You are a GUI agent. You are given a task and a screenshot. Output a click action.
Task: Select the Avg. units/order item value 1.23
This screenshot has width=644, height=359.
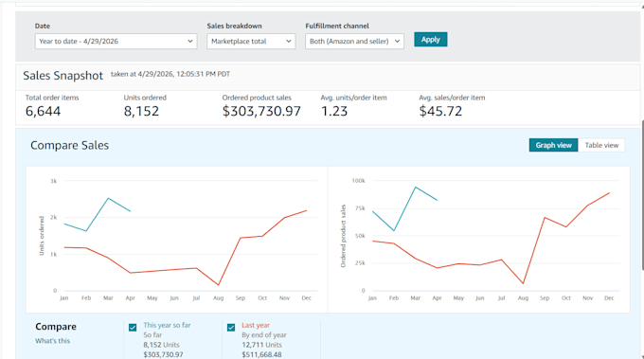(334, 111)
